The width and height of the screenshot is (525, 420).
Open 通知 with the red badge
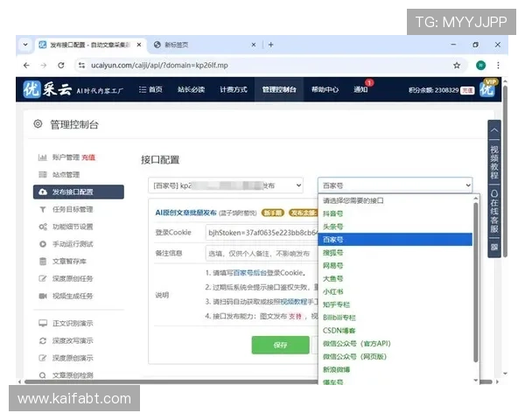[360, 89]
